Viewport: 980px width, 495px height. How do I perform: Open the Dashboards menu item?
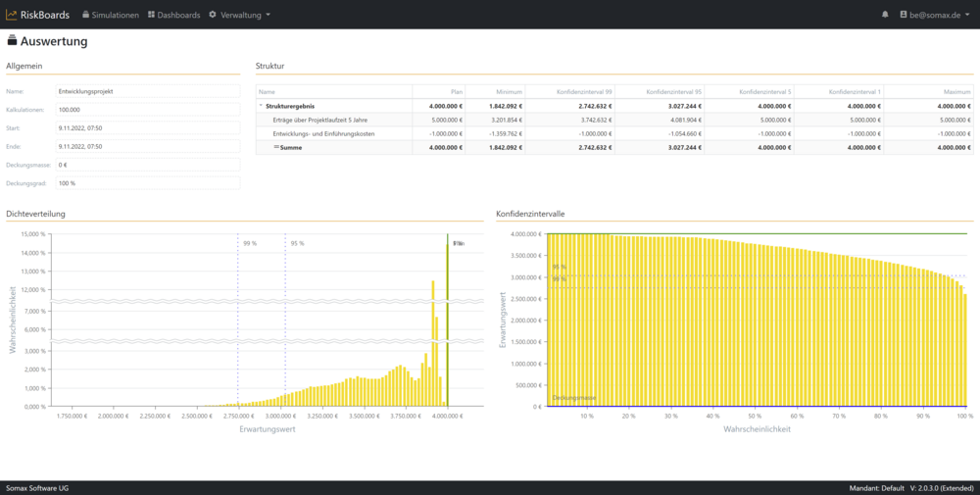coord(179,15)
